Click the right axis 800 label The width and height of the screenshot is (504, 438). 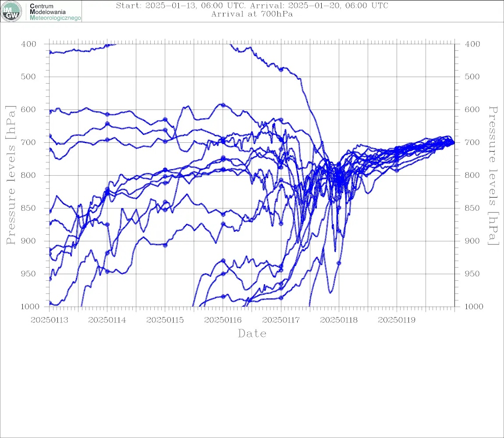tap(472, 176)
